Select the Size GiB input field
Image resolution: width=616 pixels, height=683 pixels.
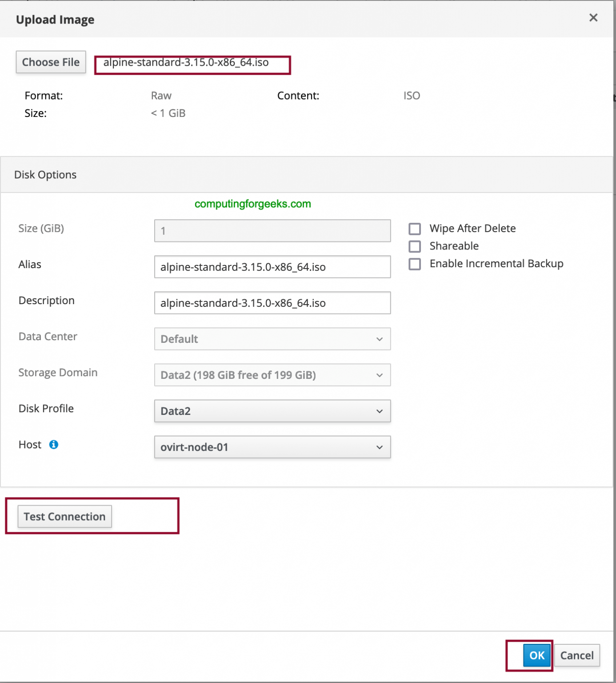click(x=272, y=231)
